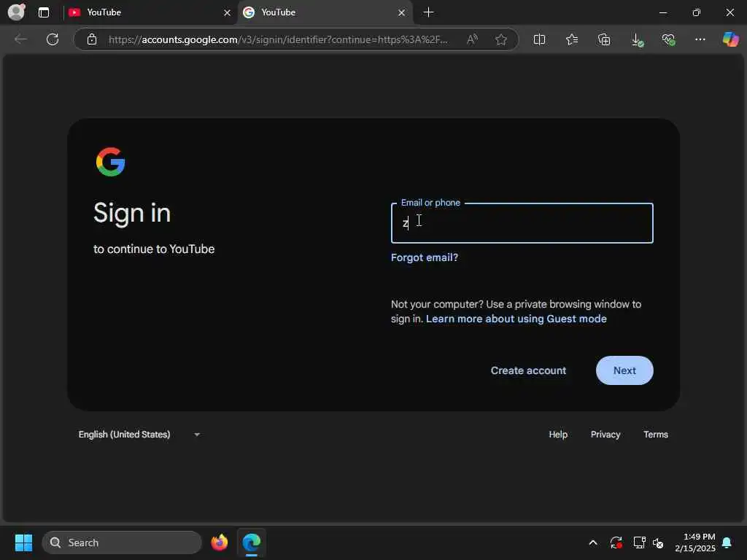Open Learn more about using Guest mode
747x560 pixels.
point(516,319)
